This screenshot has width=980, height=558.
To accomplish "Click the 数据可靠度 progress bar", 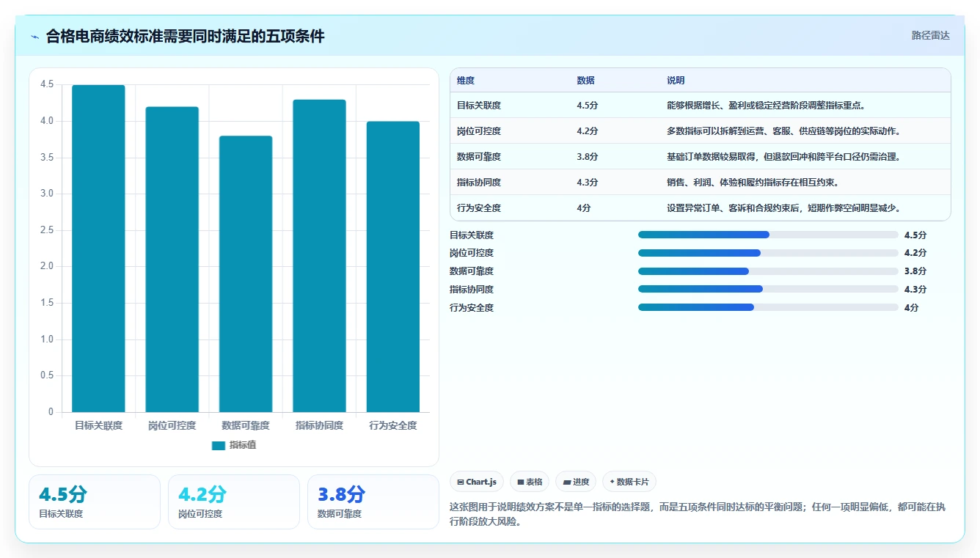I will coord(768,271).
